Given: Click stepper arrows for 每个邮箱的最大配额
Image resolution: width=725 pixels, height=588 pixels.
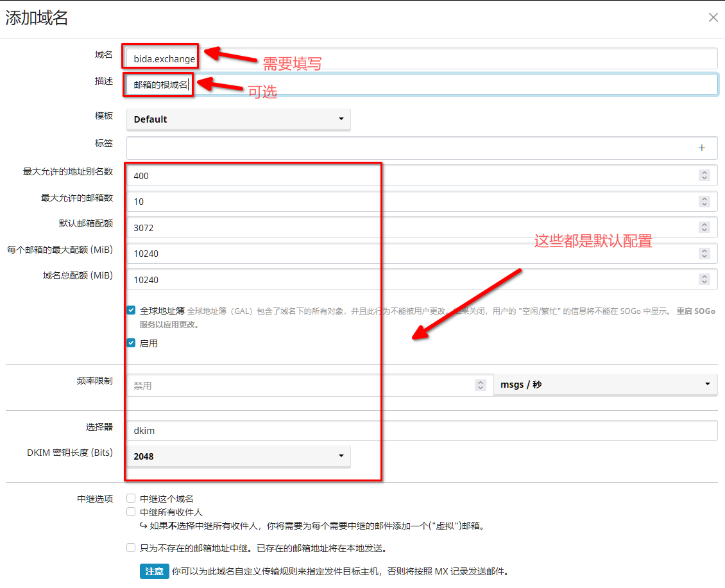Looking at the screenshot, I should point(704,254).
